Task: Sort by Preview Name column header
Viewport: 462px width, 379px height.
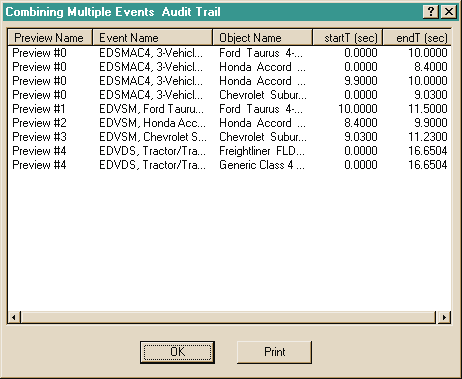Action: click(x=50, y=38)
